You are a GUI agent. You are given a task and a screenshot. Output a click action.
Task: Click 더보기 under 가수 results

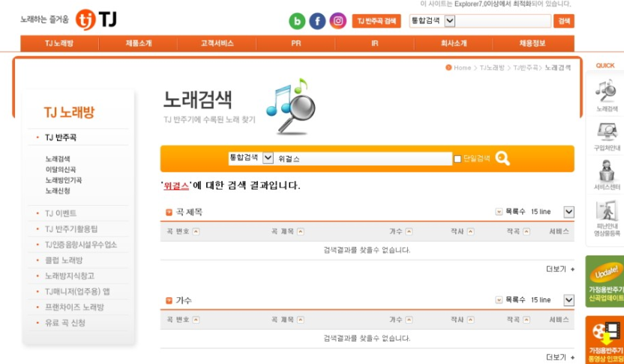point(560,357)
